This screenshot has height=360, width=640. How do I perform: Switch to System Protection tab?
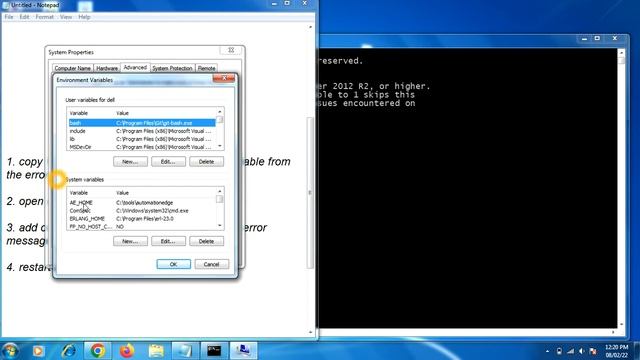click(x=172, y=68)
